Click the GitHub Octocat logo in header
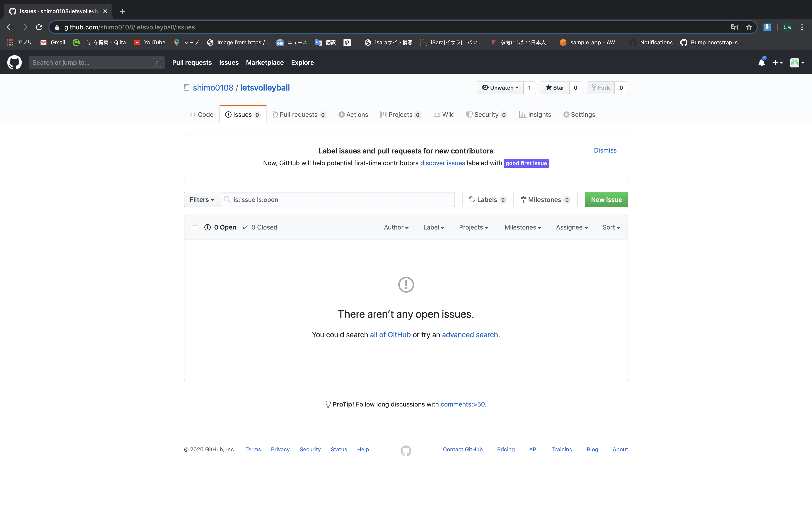812x507 pixels. 14,62
